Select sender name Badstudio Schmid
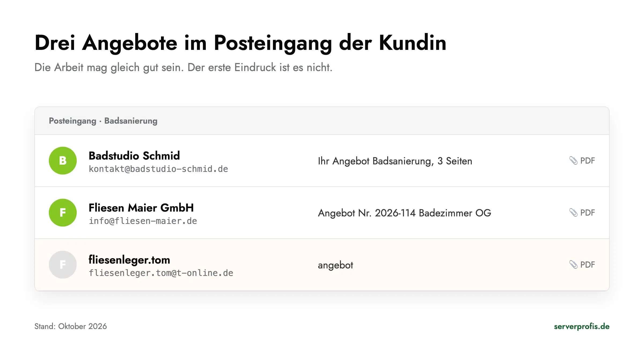Image resolution: width=644 pixels, height=362 pixels. tap(134, 156)
